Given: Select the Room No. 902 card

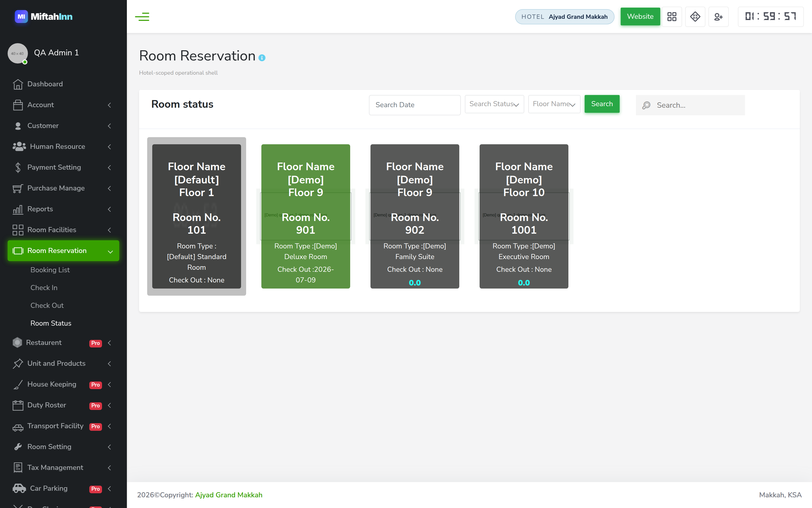Looking at the screenshot, I should (415, 216).
